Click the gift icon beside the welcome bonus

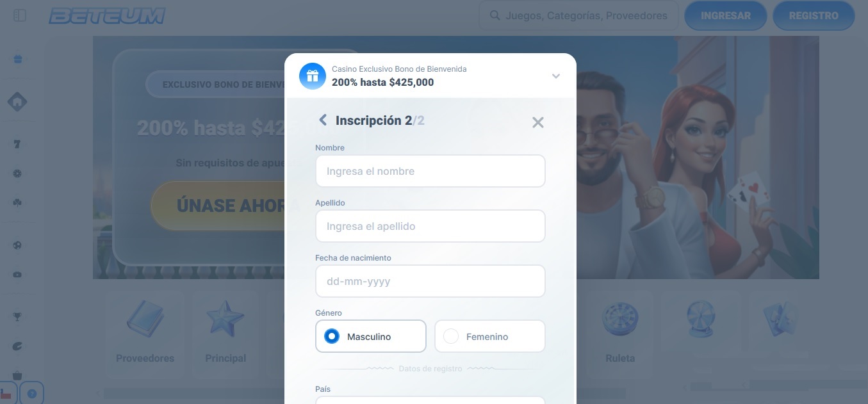(x=312, y=76)
